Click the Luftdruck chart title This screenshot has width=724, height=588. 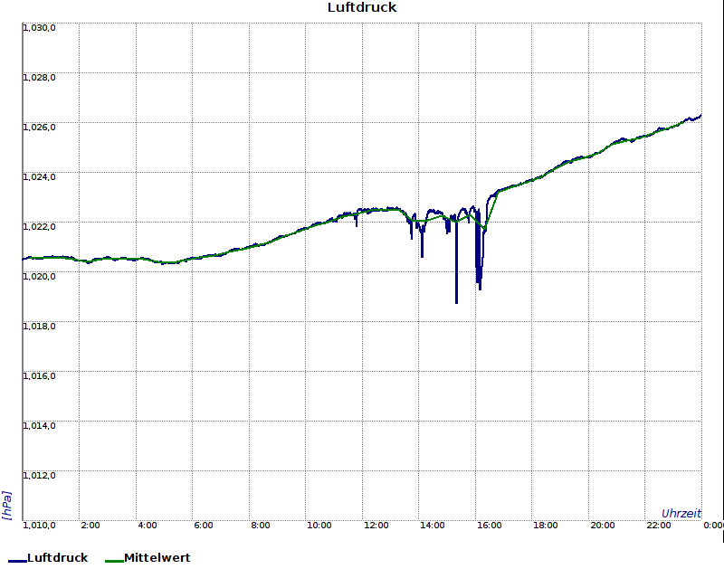(x=362, y=7)
